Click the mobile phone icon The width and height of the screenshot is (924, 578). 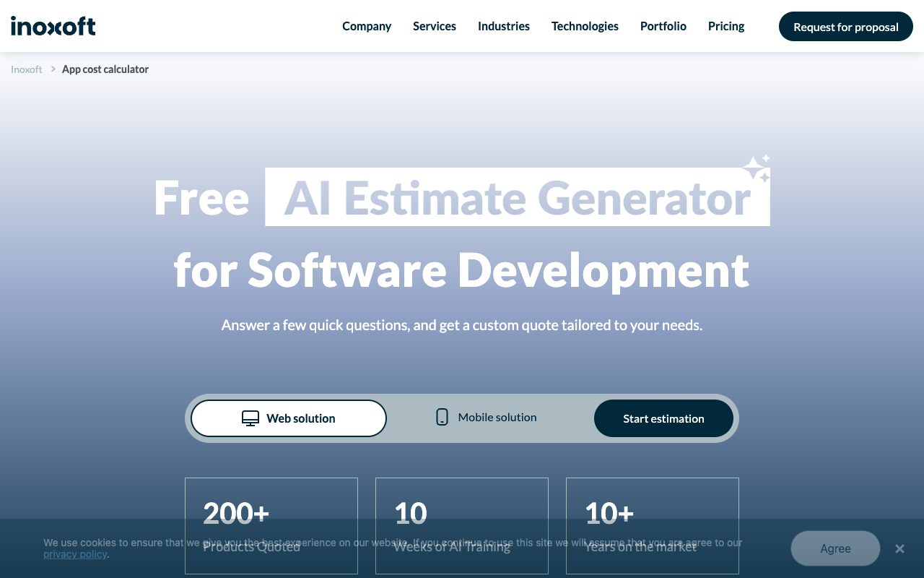pyautogui.click(x=443, y=417)
